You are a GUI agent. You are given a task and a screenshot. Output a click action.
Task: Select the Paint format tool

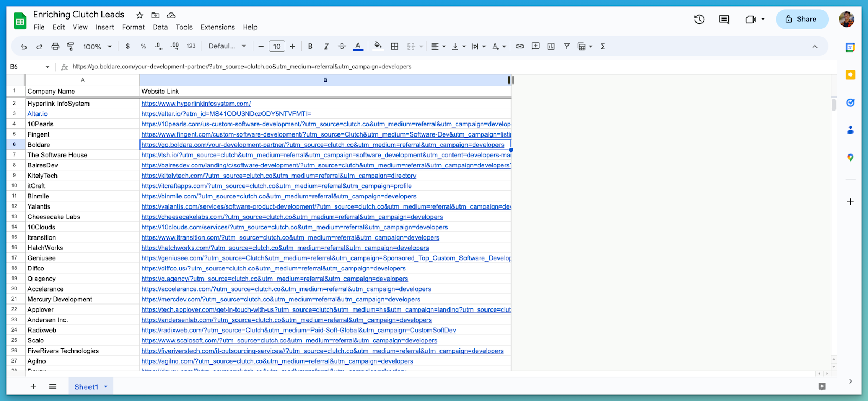[x=70, y=47]
